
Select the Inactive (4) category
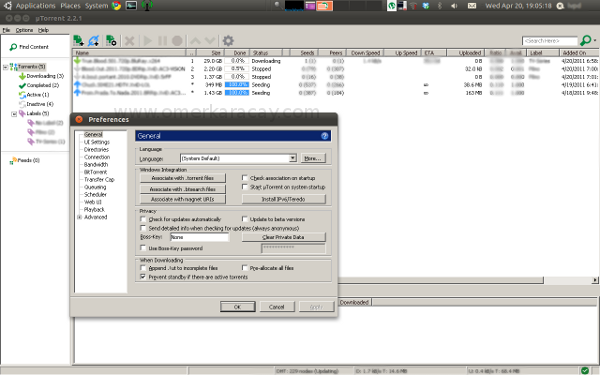[x=36, y=104]
